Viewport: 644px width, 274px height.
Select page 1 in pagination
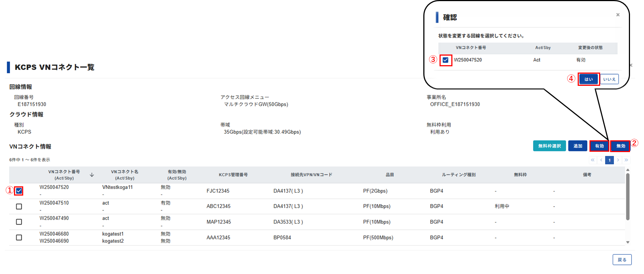click(610, 160)
